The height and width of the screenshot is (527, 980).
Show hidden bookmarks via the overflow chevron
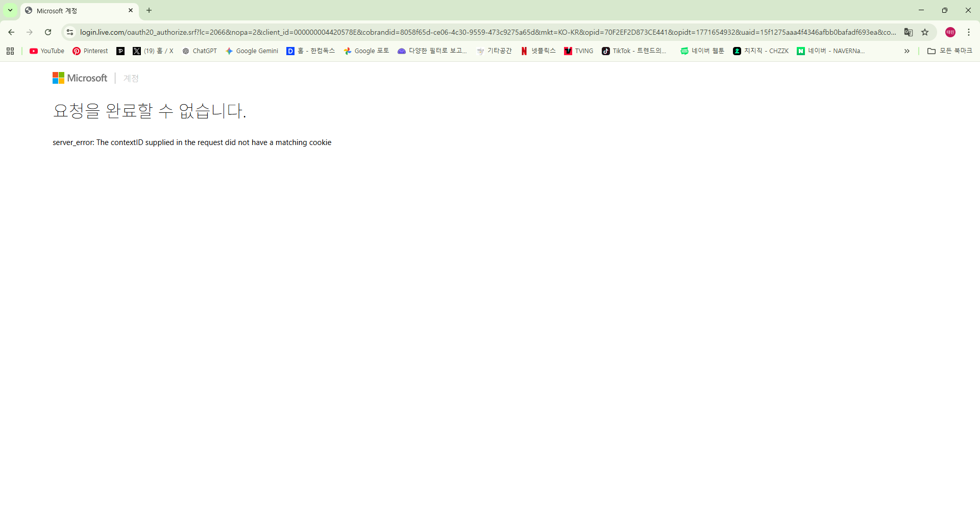click(906, 51)
